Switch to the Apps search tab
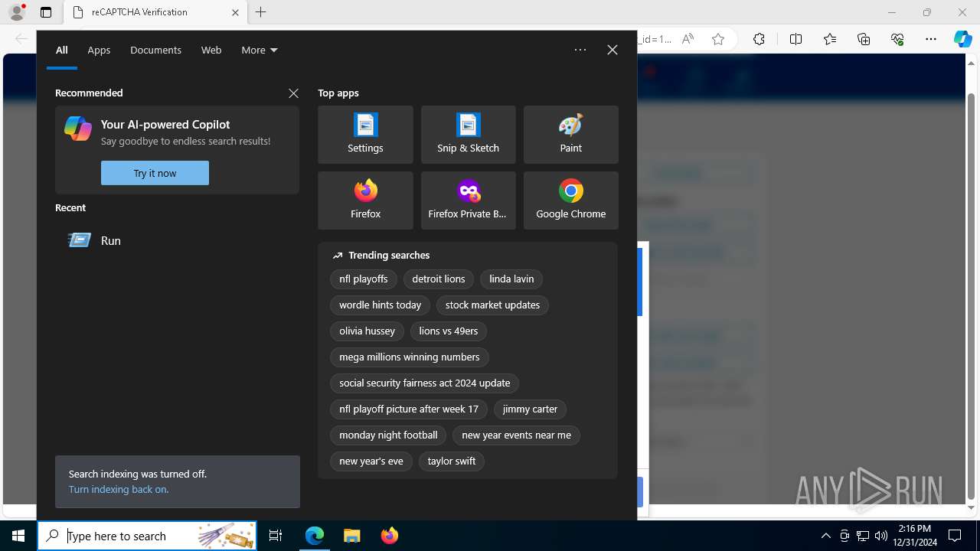 pyautogui.click(x=99, y=50)
